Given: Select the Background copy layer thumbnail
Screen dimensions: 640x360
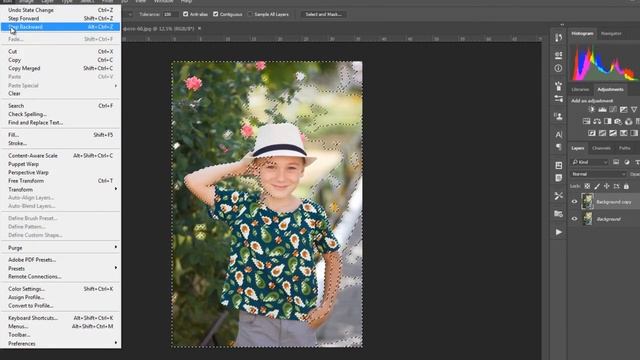Looking at the screenshot, I should click(587, 202).
